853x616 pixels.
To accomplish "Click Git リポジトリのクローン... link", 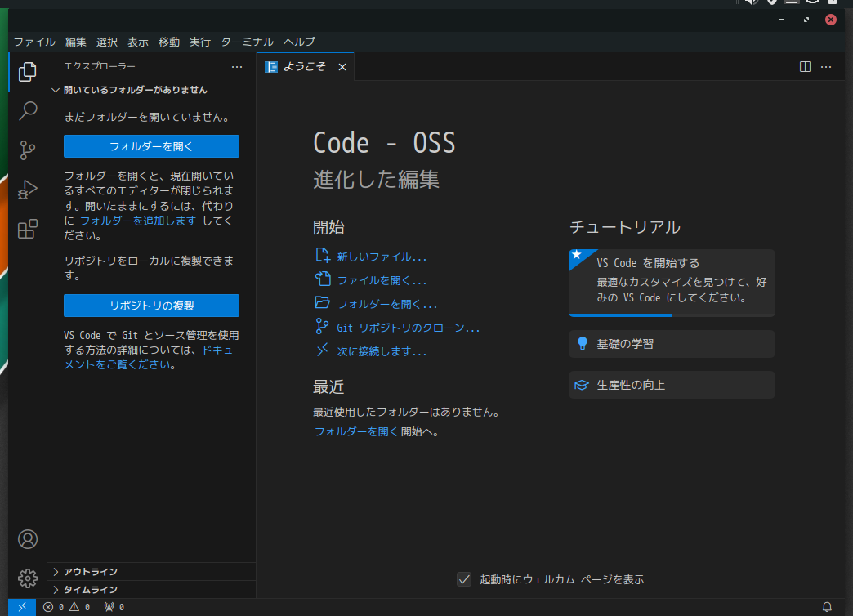I will point(408,328).
